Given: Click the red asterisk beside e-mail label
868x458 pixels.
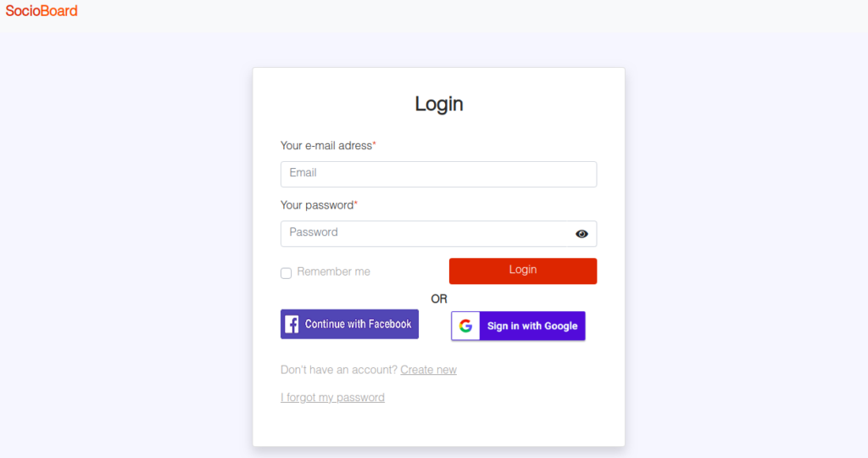Looking at the screenshot, I should [x=374, y=144].
